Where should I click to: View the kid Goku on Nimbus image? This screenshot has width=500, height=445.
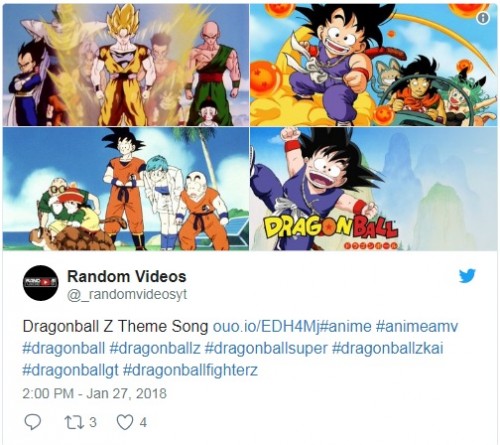click(x=374, y=65)
